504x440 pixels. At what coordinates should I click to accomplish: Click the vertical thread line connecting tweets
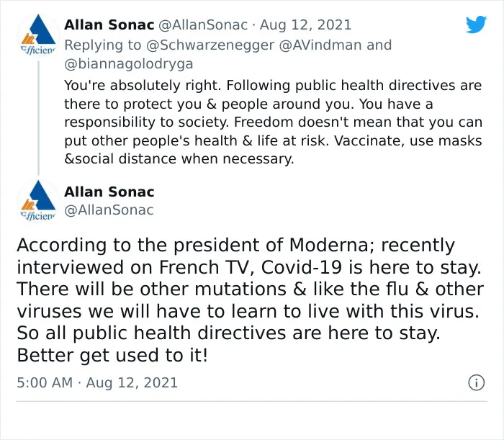click(39, 117)
